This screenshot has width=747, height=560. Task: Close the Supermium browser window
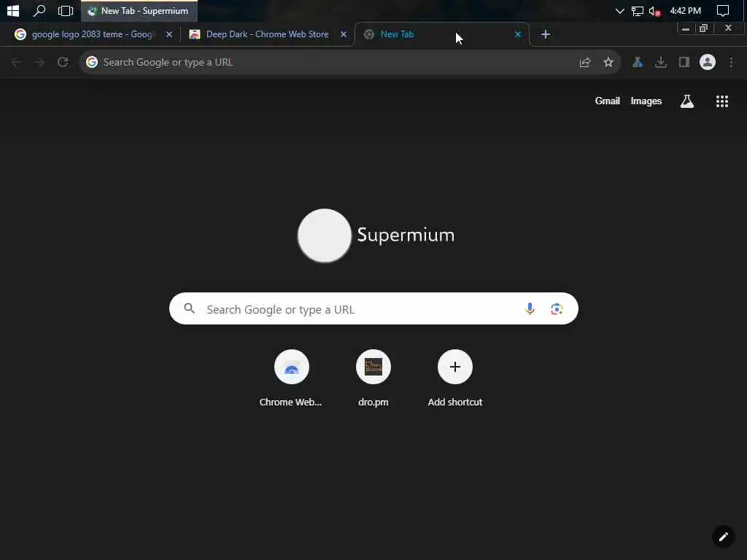click(728, 28)
